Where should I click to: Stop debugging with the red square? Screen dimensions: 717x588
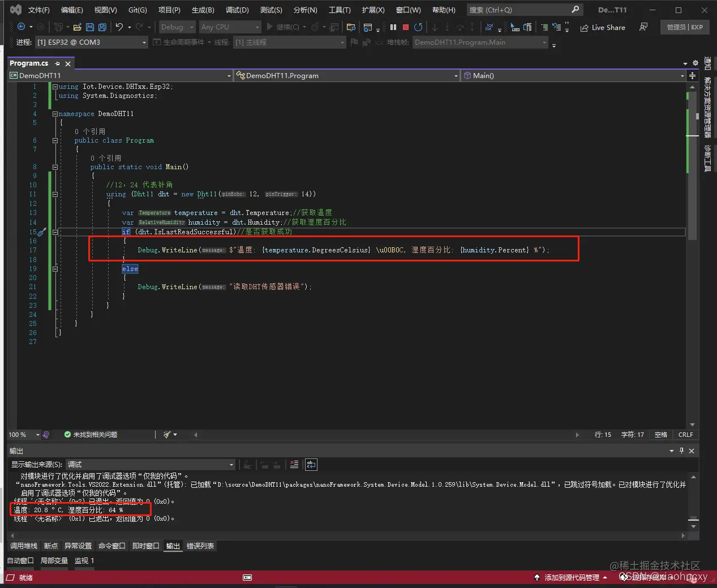coord(406,27)
